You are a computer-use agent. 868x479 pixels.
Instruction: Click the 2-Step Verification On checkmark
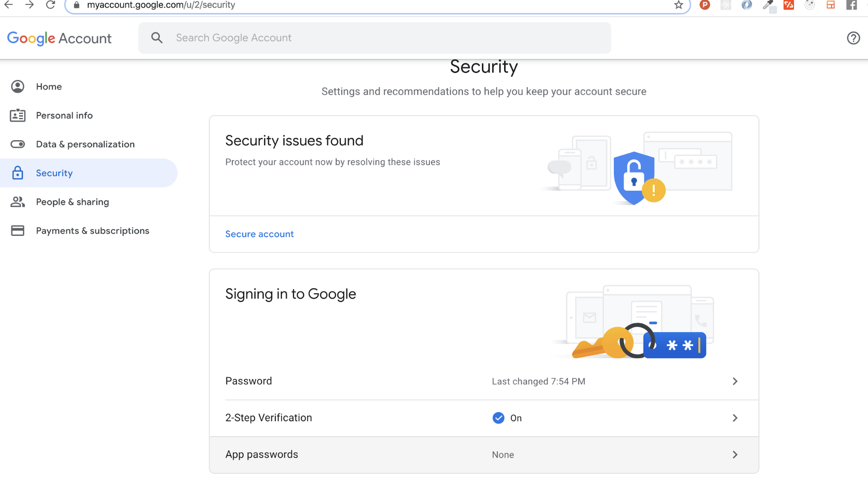click(498, 418)
